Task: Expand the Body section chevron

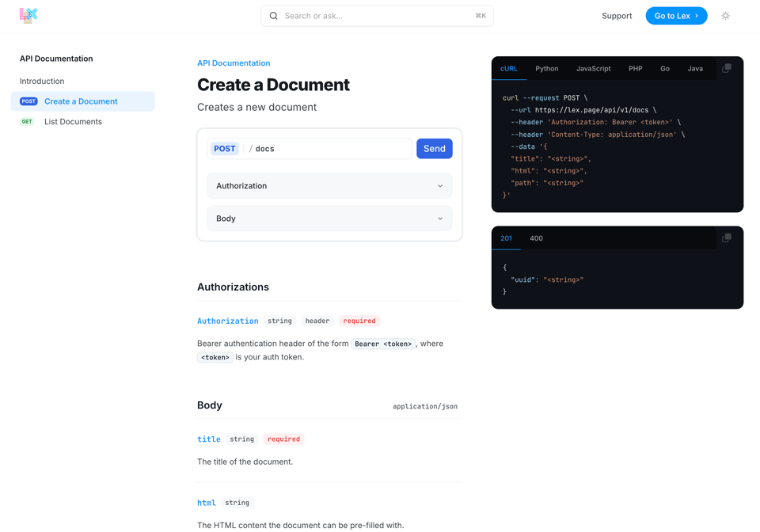Action: pyautogui.click(x=440, y=218)
